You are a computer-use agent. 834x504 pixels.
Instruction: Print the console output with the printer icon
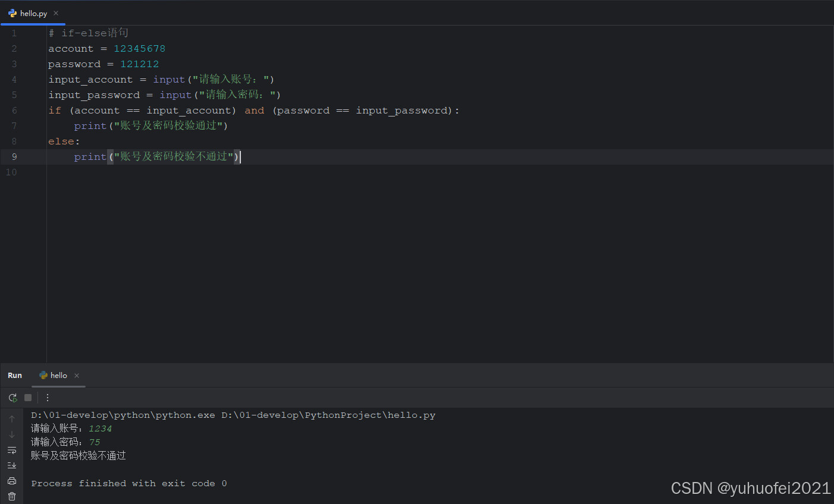[x=12, y=481]
